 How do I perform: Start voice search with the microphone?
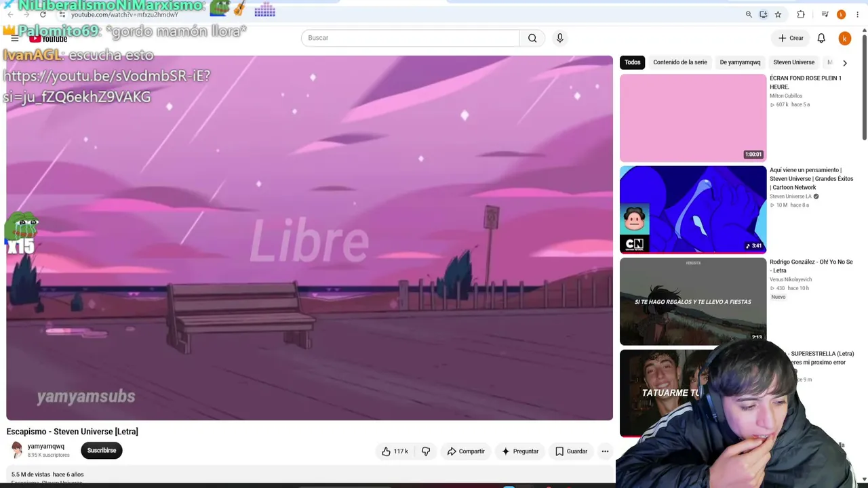coord(559,38)
